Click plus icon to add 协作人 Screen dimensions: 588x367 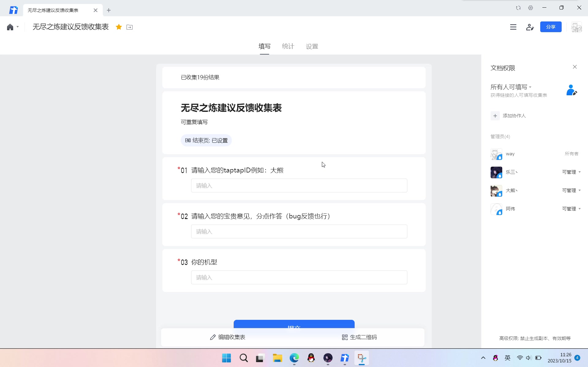coord(495,116)
